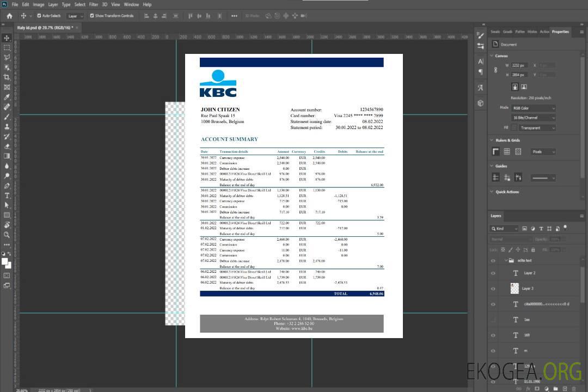The height and width of the screenshot is (392, 588).
Task: Collapse the Canvas section
Action: (x=492, y=56)
